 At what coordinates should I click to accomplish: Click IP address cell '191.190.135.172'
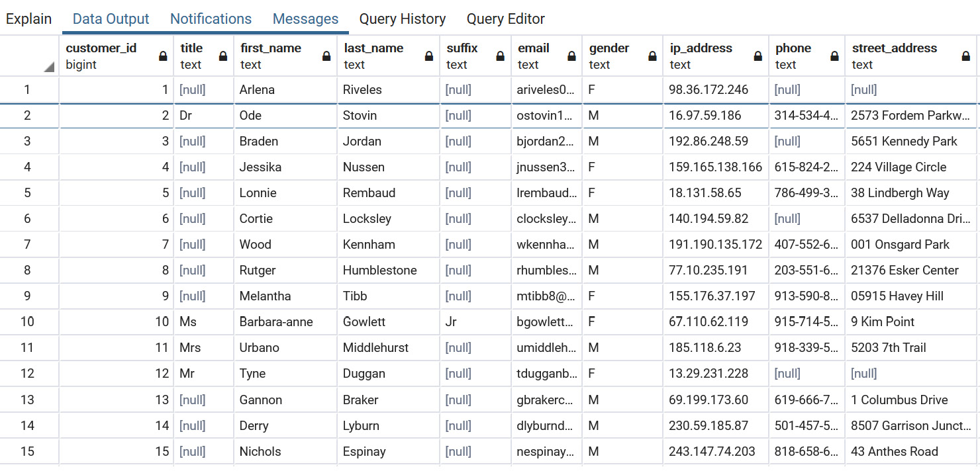click(716, 244)
